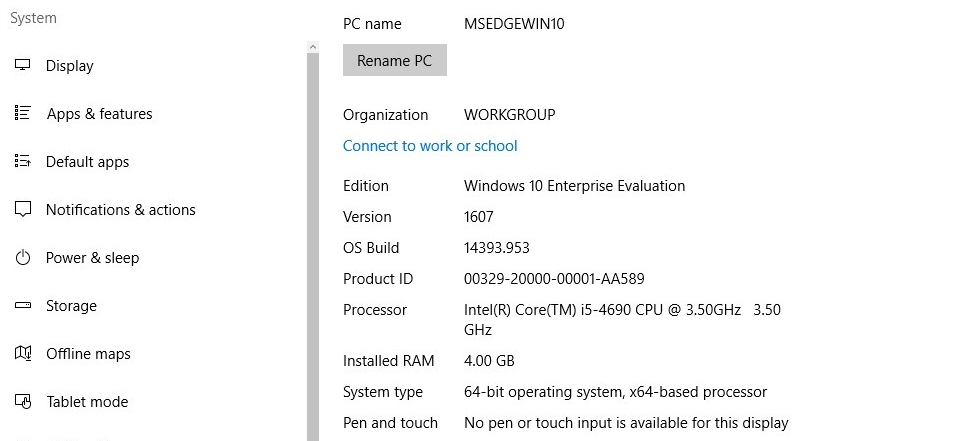Click sidebar scrollbar up arrow

(x=313, y=47)
